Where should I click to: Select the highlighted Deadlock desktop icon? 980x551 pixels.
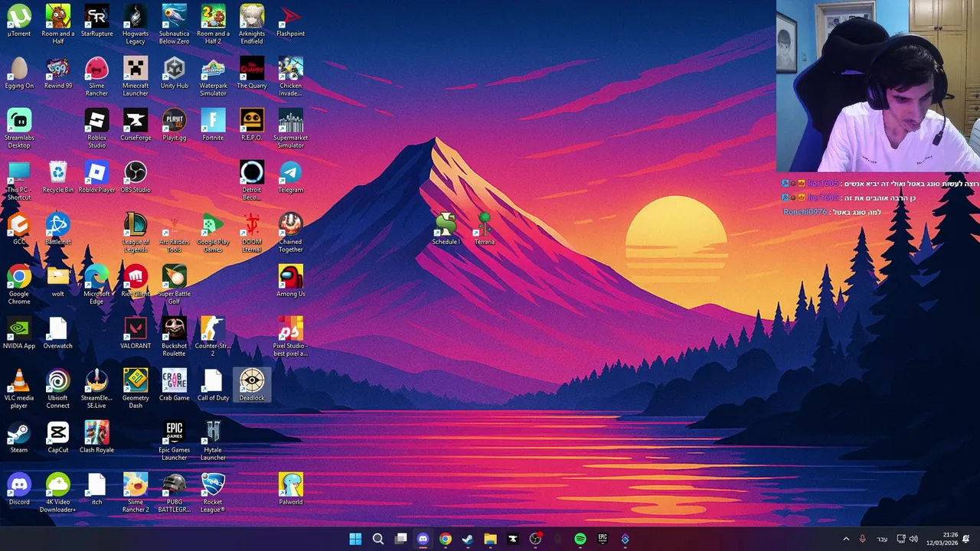252,385
